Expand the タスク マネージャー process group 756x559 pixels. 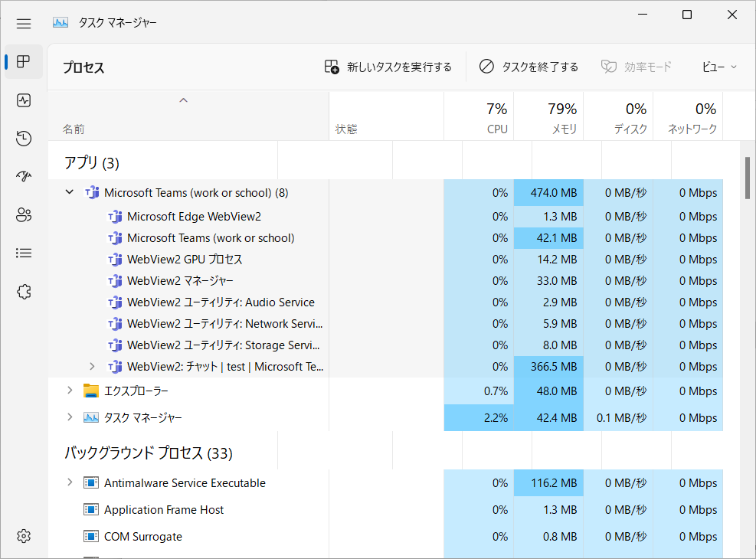[x=70, y=417]
